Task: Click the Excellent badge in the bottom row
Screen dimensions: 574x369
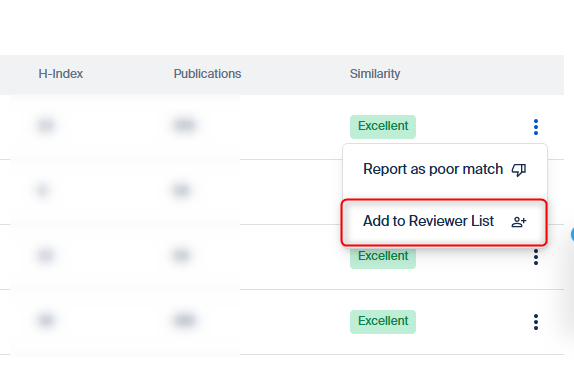Action: pyautogui.click(x=383, y=322)
